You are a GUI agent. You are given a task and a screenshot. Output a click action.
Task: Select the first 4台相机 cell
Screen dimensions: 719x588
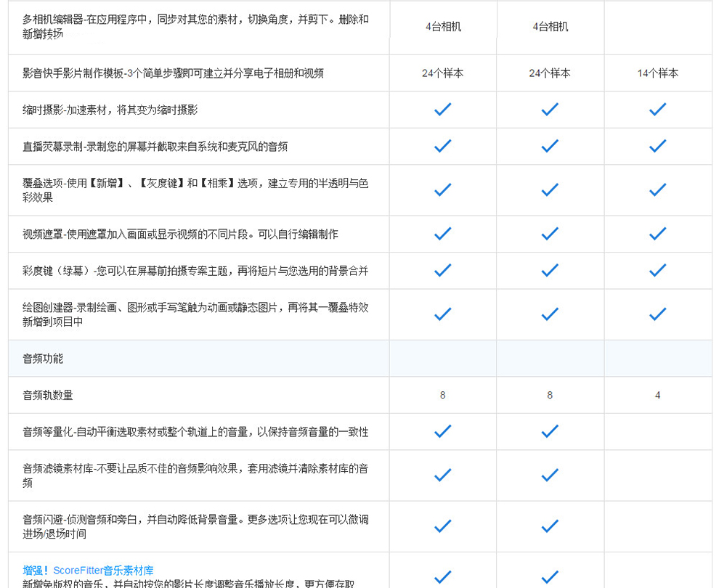(442, 27)
